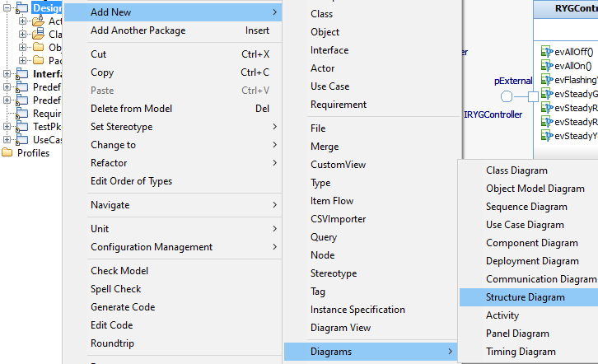
Task: Expand the UseCases package tree node
Action: click(x=7, y=140)
